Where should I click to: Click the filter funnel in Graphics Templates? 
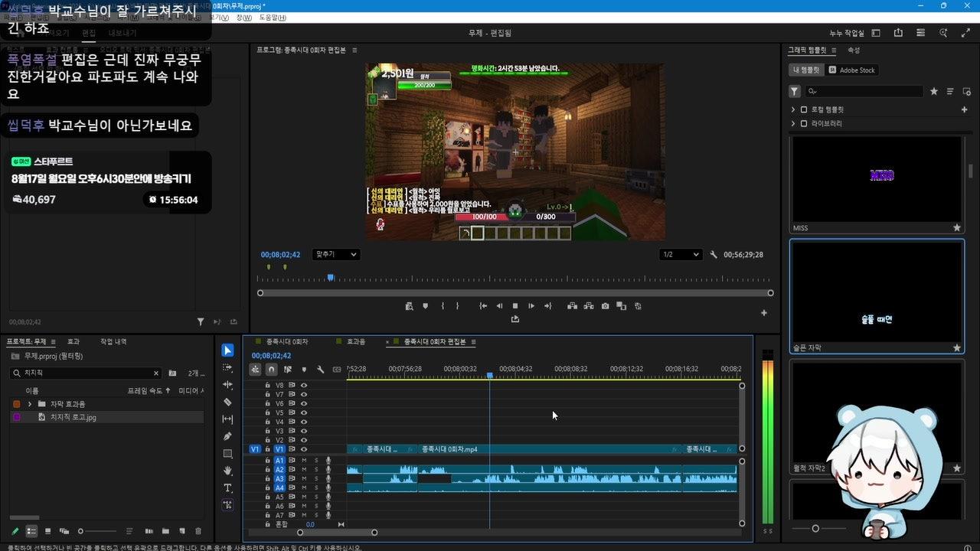[795, 91]
